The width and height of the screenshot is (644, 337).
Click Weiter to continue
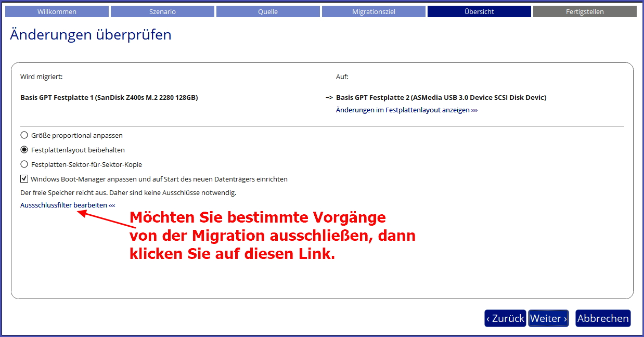pos(548,318)
